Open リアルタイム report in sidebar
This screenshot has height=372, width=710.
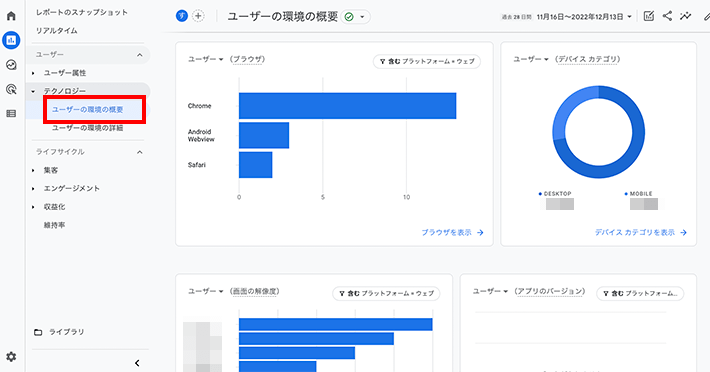pos(57,30)
